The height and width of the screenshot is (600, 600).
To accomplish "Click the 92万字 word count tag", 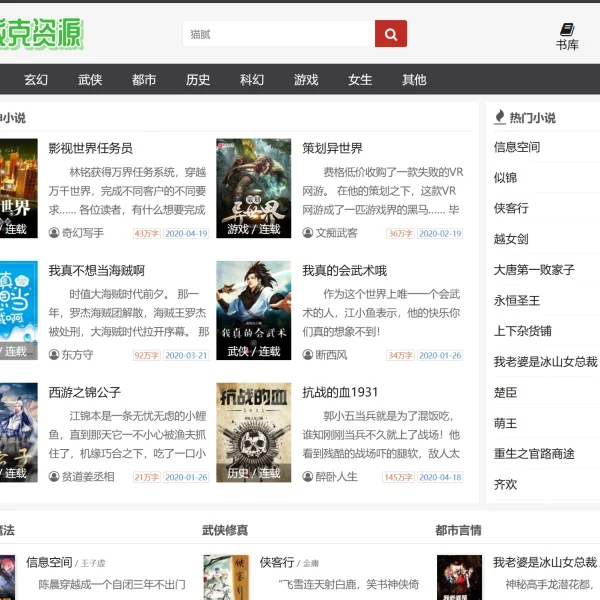I will 147,355.
